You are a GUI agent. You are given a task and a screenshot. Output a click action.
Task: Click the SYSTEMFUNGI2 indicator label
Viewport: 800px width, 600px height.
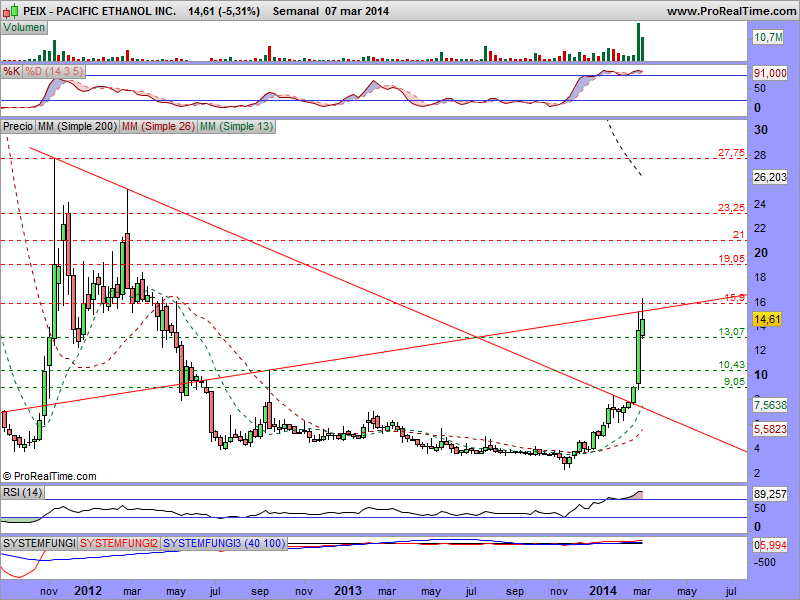tap(119, 543)
